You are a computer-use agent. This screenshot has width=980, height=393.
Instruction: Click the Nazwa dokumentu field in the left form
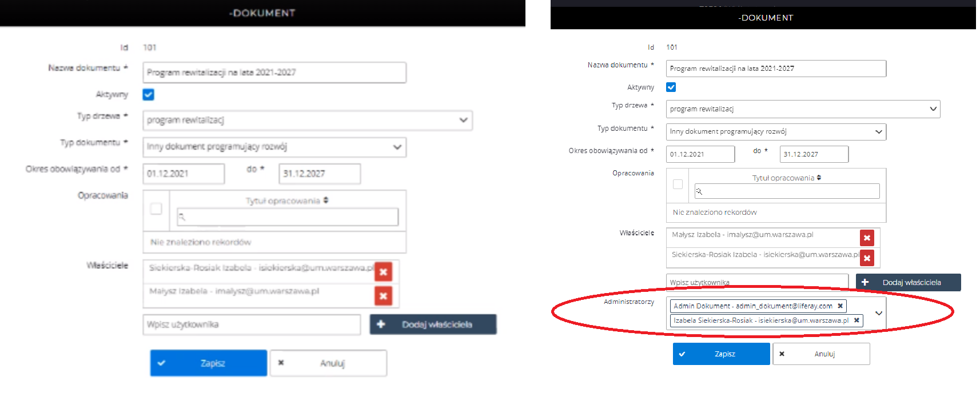click(274, 73)
